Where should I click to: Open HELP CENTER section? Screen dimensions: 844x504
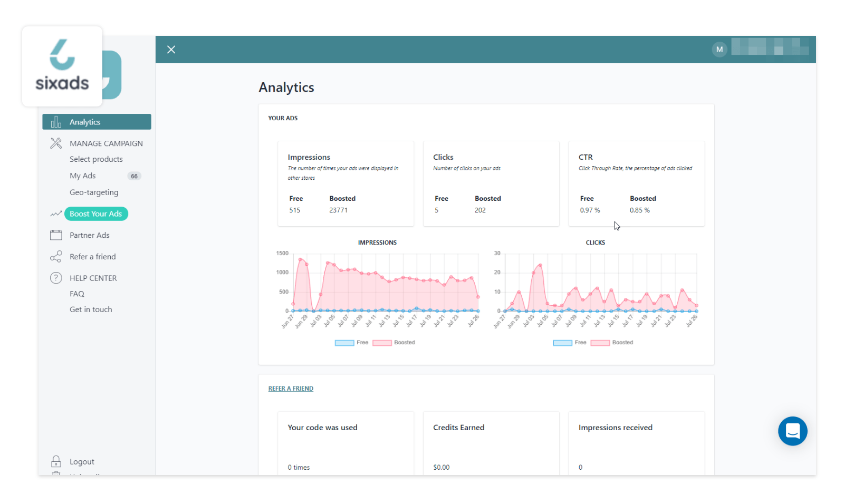pos(93,278)
